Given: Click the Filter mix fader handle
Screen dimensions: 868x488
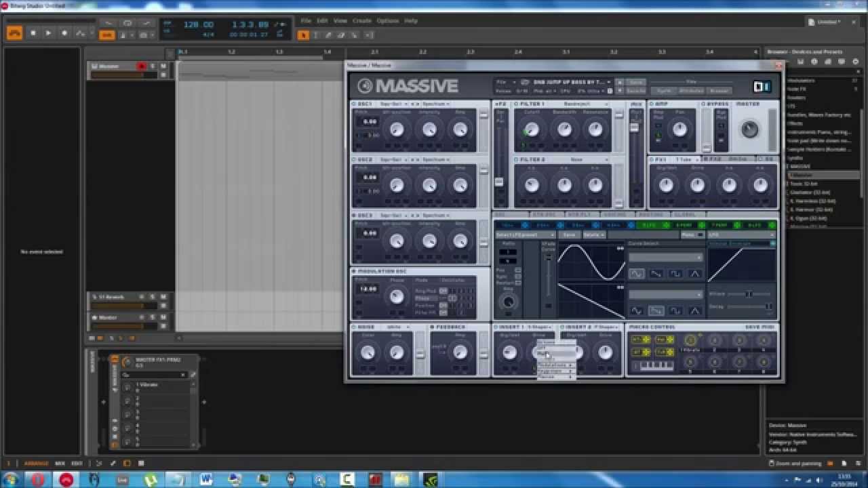Looking at the screenshot, I should (635, 127).
